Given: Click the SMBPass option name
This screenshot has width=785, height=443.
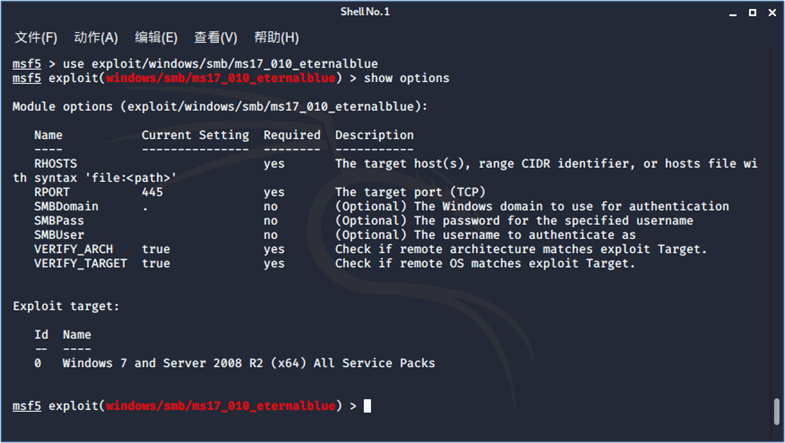Looking at the screenshot, I should click(x=59, y=220).
